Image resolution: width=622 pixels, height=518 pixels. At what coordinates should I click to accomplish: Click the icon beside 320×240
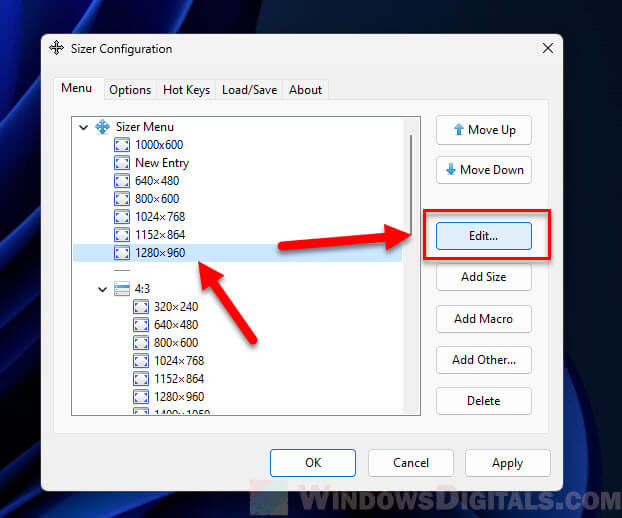pyautogui.click(x=141, y=307)
